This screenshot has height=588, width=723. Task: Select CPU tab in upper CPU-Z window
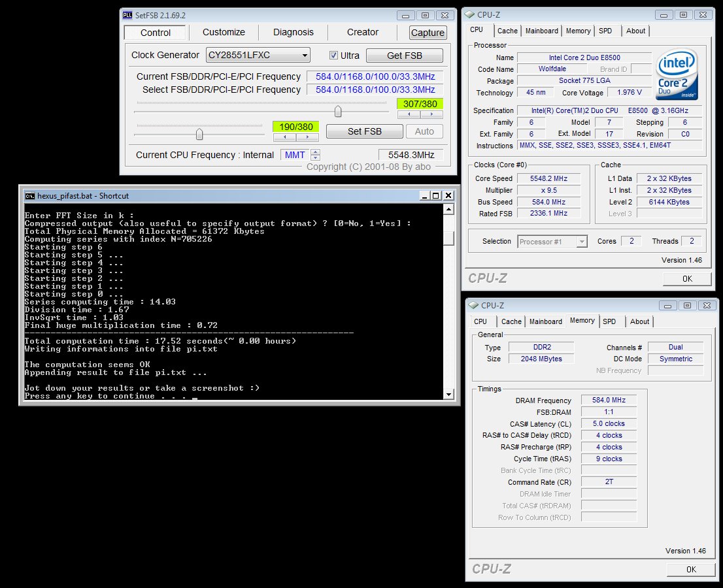click(x=477, y=29)
